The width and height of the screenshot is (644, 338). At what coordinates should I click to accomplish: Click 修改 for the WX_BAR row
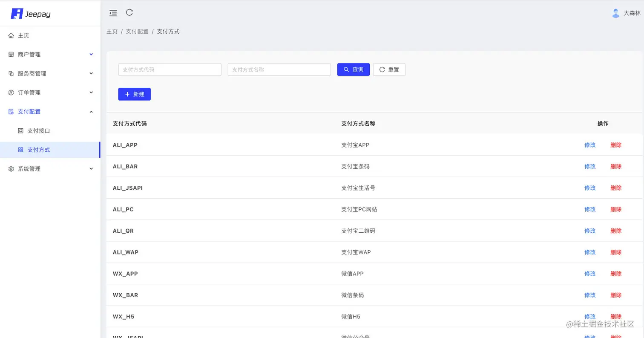(590, 295)
